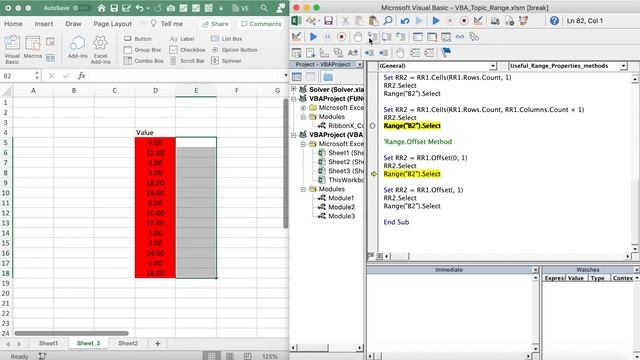Run macro with top toolbar blue play button
The height and width of the screenshot is (360, 640).
(x=436, y=20)
